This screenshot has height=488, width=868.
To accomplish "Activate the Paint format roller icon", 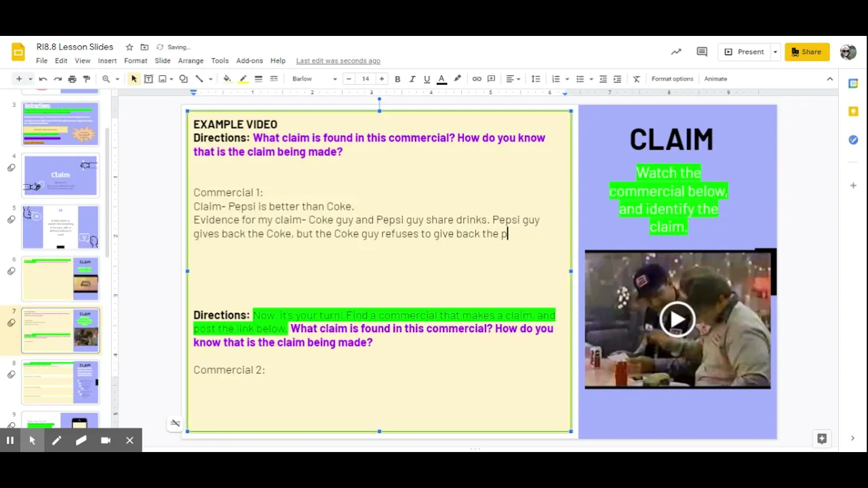I will (87, 79).
